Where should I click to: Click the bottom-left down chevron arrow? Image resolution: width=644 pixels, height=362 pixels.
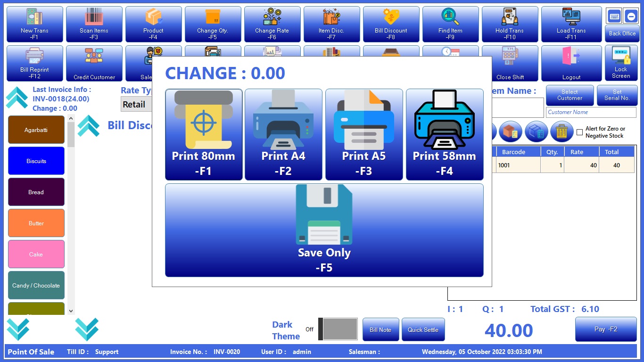[18, 329]
